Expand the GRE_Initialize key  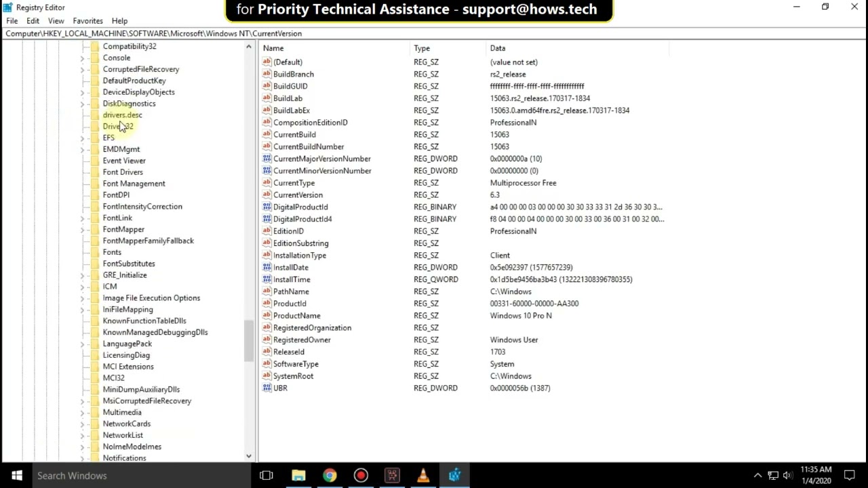tap(83, 275)
